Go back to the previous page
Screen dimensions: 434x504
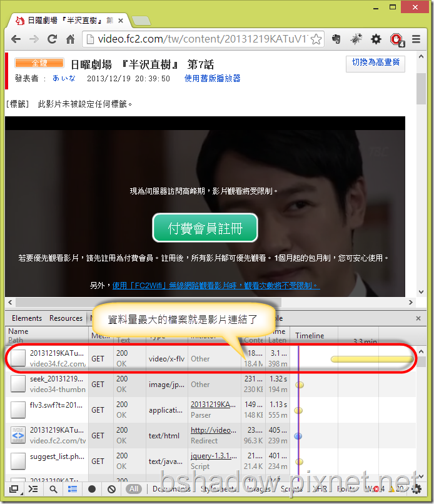tap(16, 39)
